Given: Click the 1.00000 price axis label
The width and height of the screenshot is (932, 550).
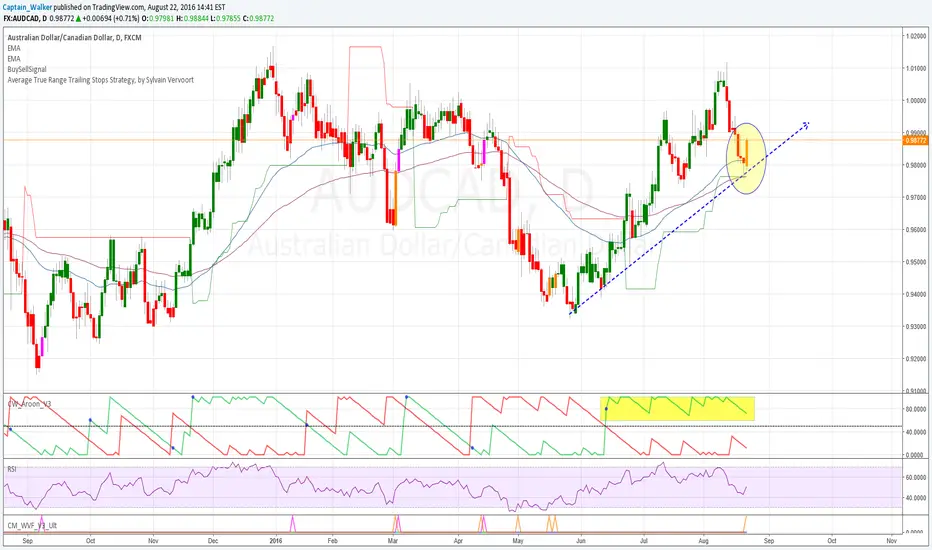Looking at the screenshot, I should [916, 100].
